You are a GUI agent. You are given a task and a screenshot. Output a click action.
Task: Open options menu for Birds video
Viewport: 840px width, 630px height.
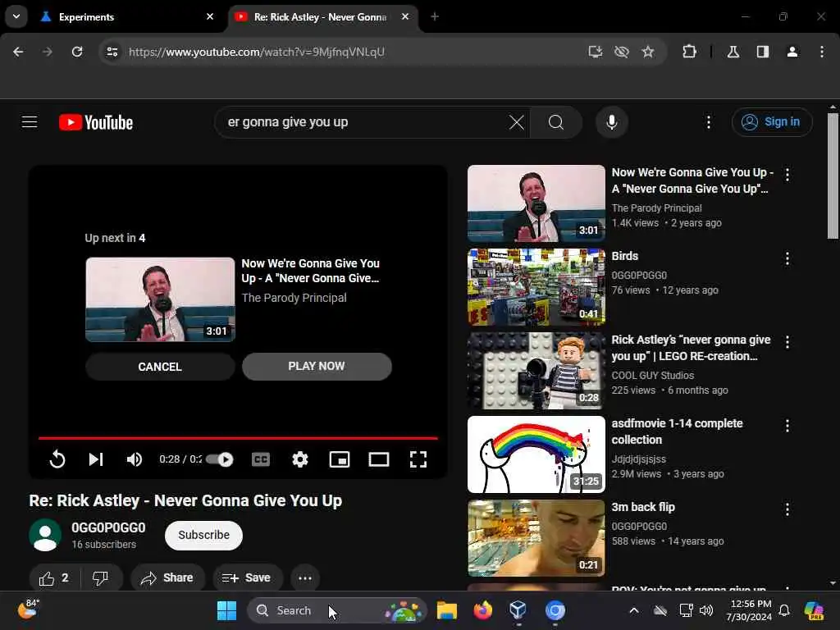pos(787,258)
